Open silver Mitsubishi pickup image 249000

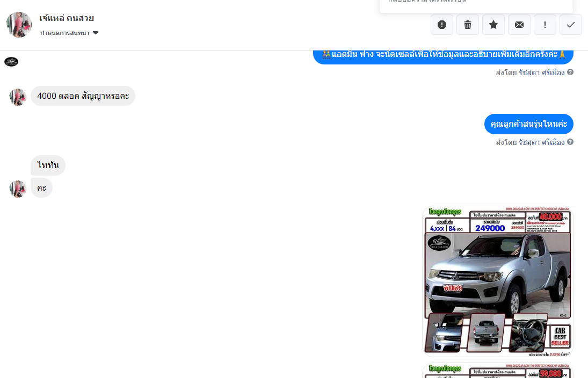tap(498, 281)
